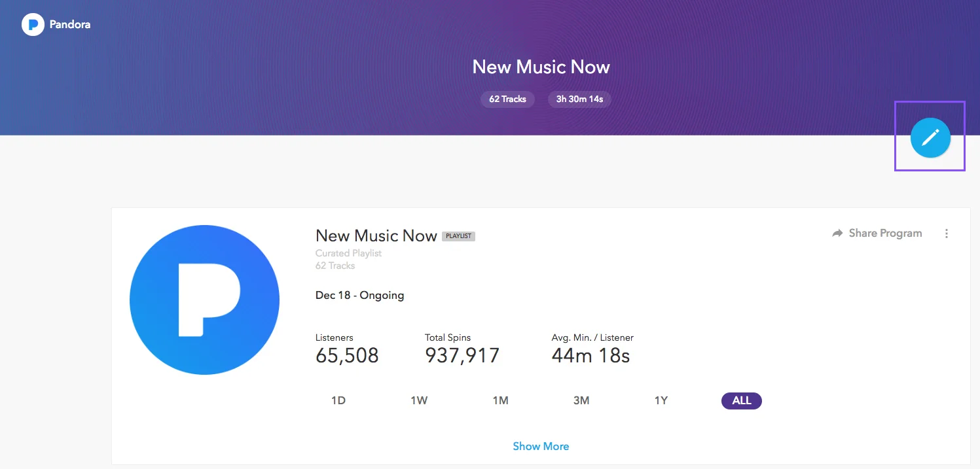Click the Curated Playlist subtitle
Viewport: 980px width, 469px height.
pos(348,253)
